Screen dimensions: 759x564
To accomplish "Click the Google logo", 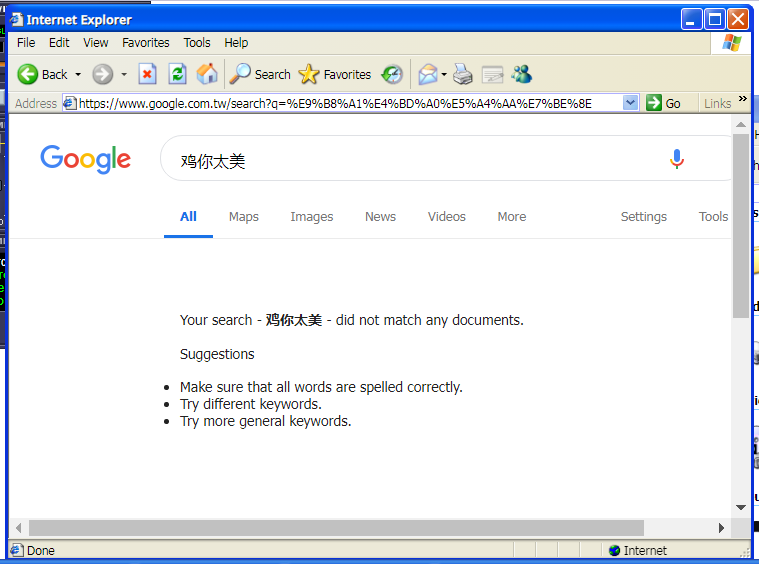I will coord(86,159).
